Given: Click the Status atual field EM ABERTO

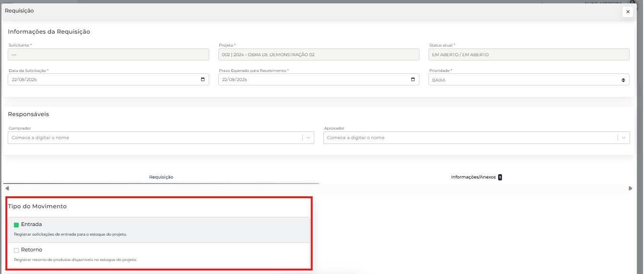Looking at the screenshot, I should pos(528,55).
